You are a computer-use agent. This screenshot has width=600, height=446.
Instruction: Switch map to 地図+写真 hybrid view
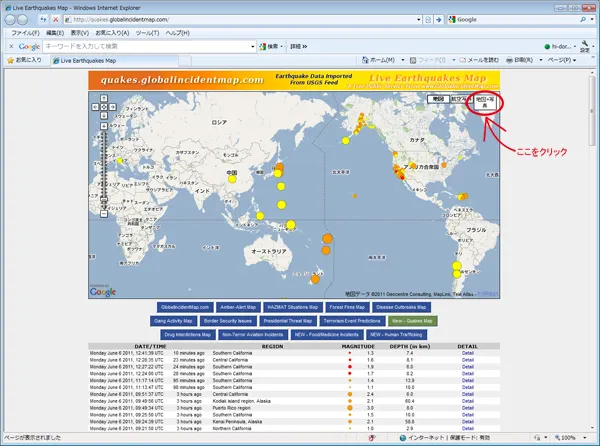point(484,102)
